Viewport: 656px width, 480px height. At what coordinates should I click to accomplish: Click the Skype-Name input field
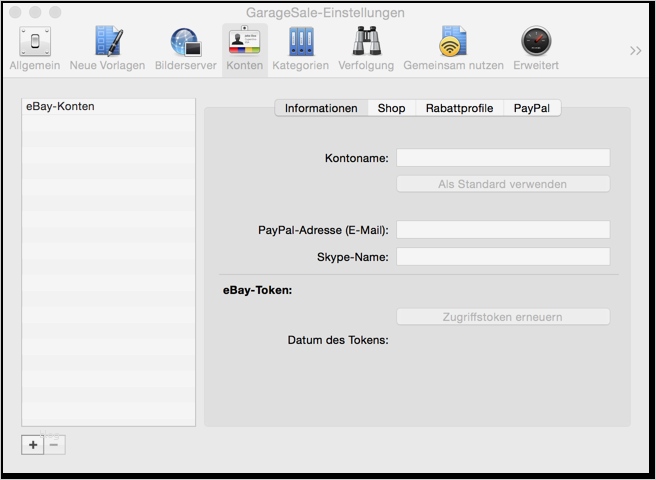pos(503,257)
